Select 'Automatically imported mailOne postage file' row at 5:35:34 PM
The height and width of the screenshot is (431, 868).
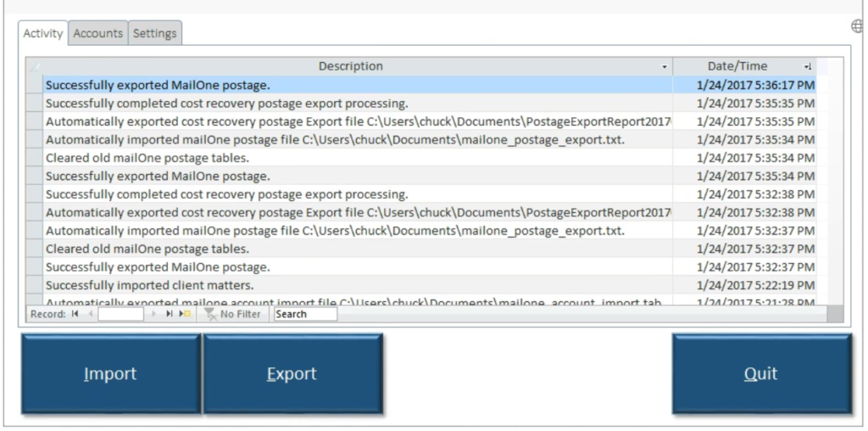coord(358,140)
